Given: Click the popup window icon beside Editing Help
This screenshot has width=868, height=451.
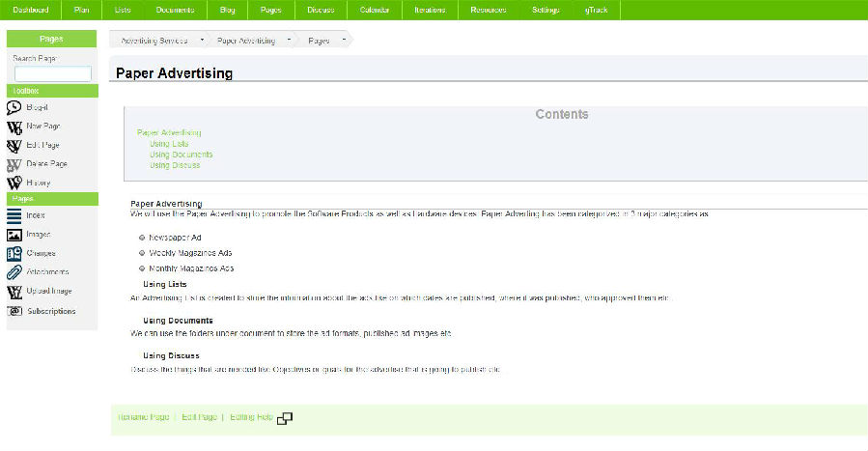Looking at the screenshot, I should click(x=285, y=418).
